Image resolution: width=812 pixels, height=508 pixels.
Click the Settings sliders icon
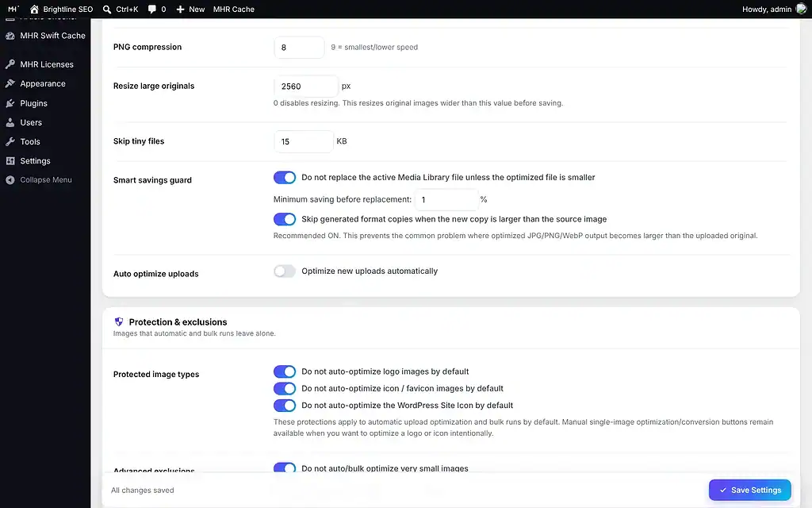click(10, 160)
